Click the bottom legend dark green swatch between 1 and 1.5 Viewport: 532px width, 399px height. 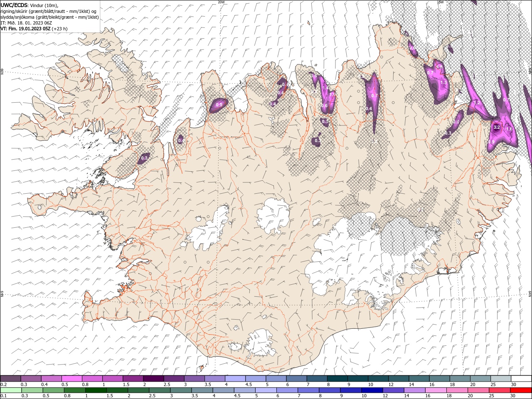96,390
